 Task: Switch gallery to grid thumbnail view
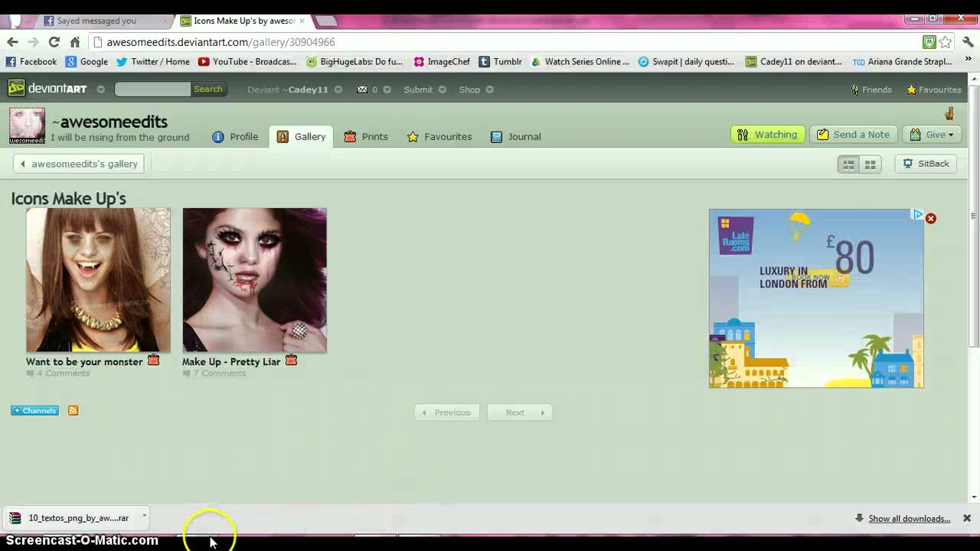tap(870, 164)
